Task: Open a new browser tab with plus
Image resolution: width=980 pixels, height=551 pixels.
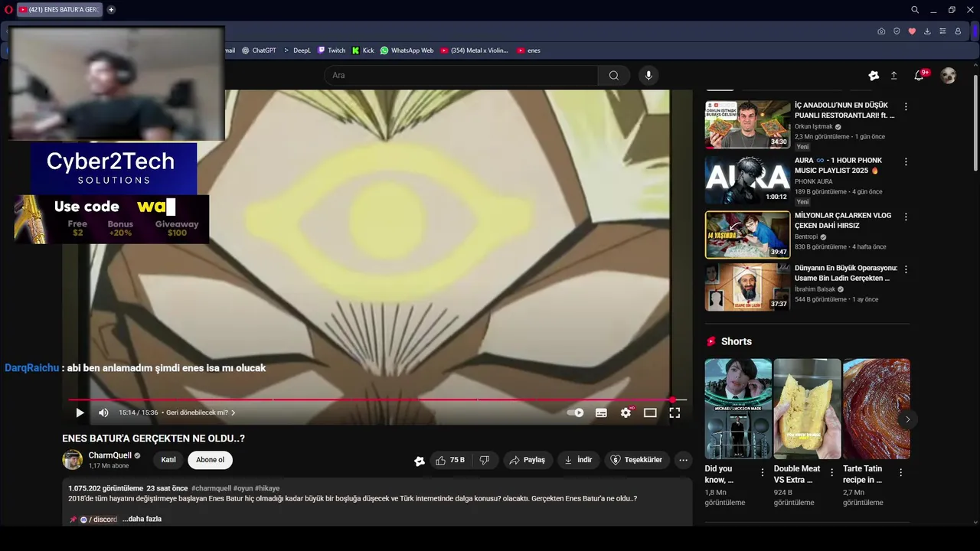Action: pyautogui.click(x=111, y=10)
